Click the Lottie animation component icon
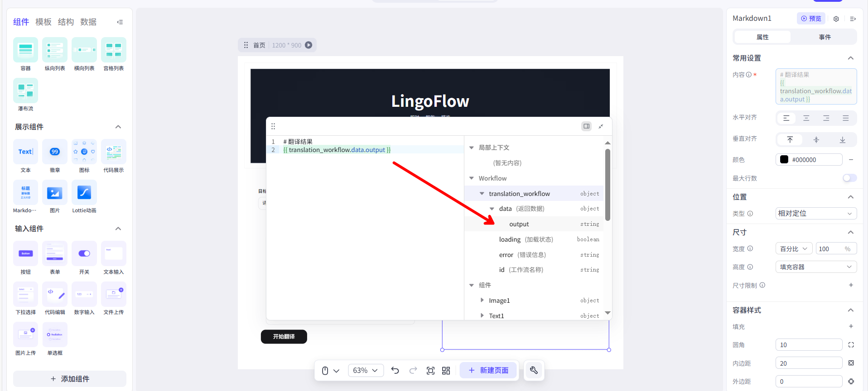The height and width of the screenshot is (391, 868). pos(84,193)
